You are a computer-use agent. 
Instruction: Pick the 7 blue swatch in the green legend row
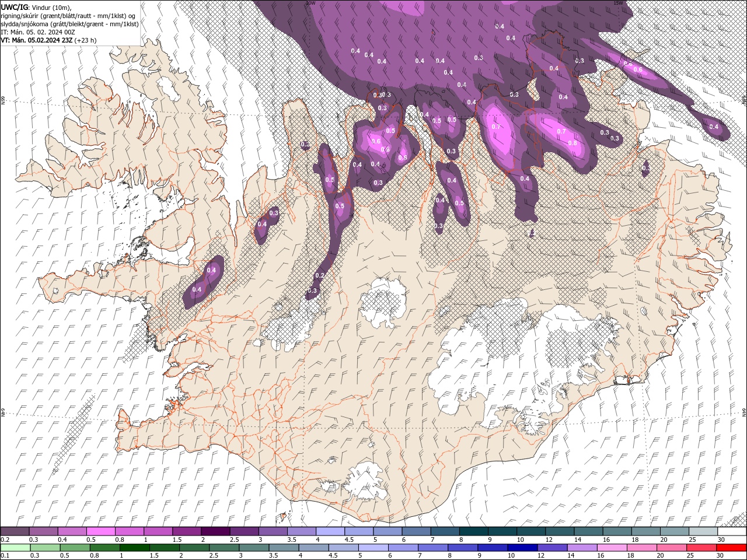tap(433, 548)
